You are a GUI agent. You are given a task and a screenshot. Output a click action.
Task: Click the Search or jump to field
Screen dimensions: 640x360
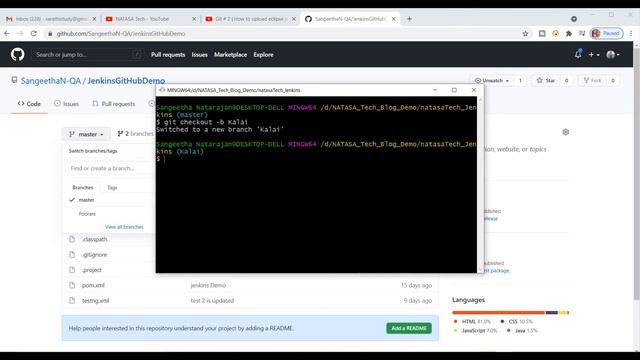[87, 54]
